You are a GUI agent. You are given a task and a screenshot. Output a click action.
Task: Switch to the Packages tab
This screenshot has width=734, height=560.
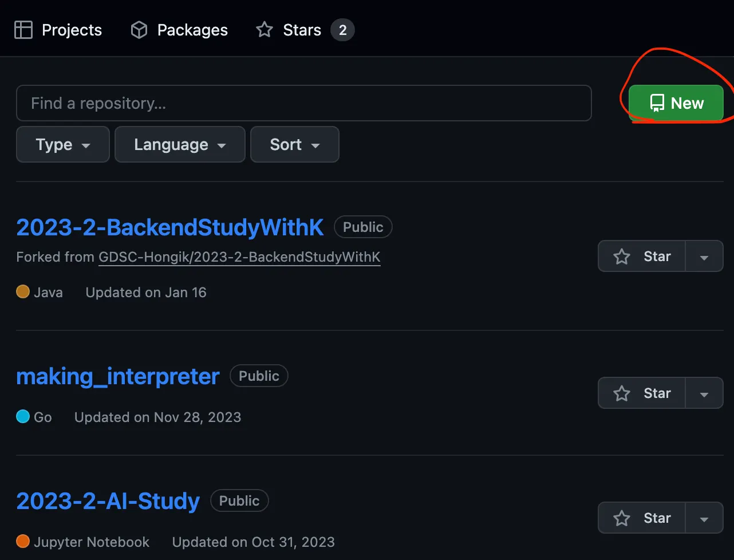click(192, 30)
